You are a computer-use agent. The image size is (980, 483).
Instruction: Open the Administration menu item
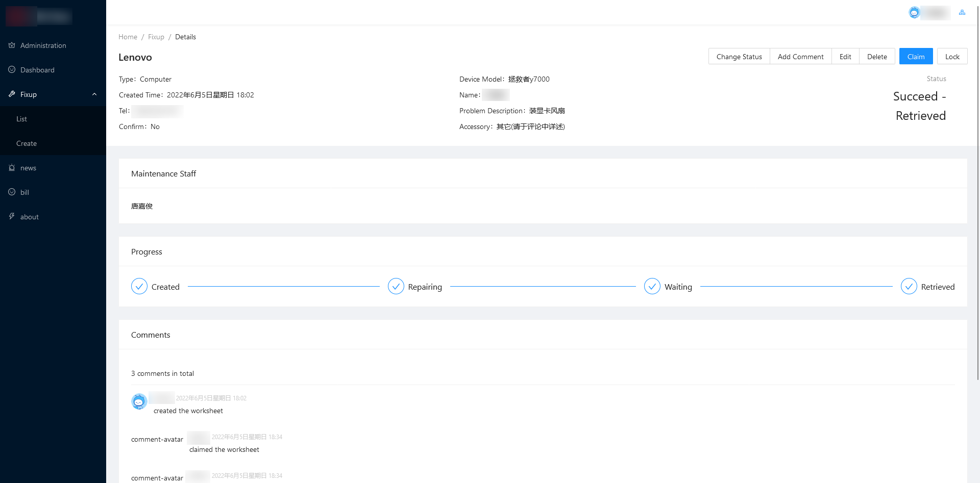pos(53,45)
